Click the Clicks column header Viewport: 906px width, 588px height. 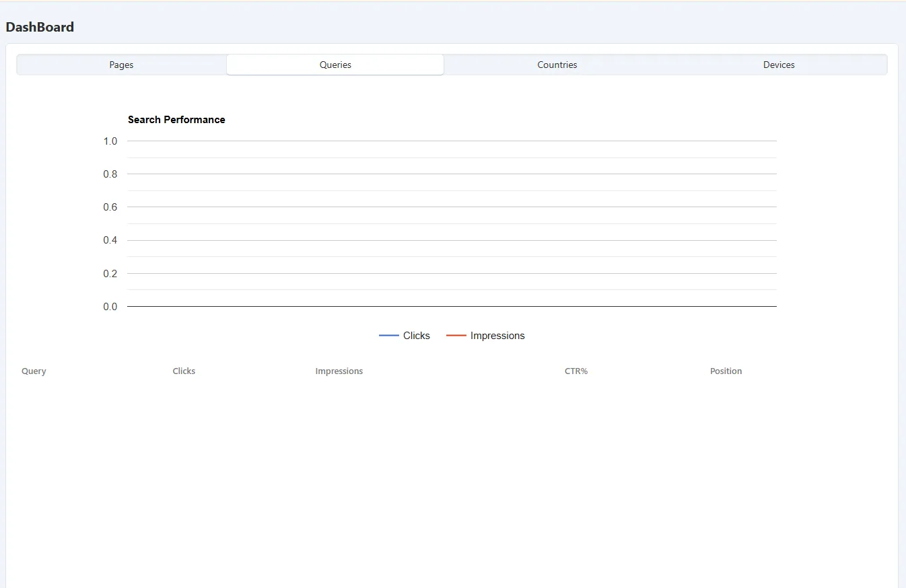tap(184, 371)
